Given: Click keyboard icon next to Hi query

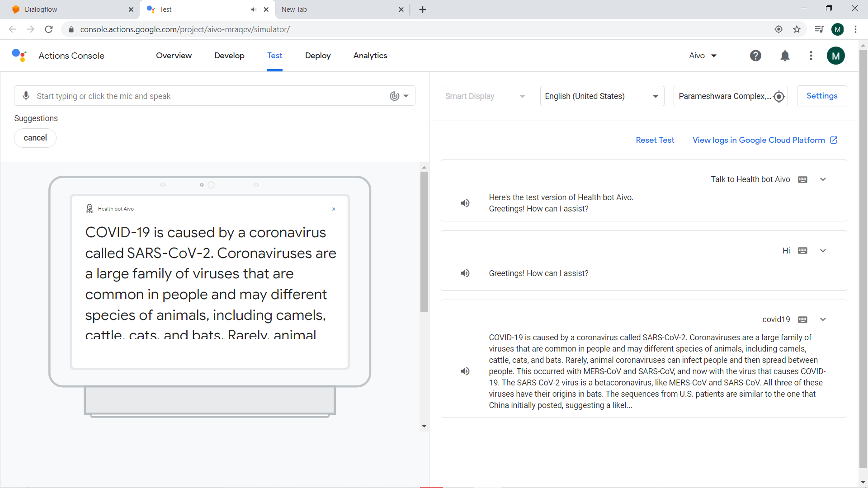Looking at the screenshot, I should coord(802,251).
